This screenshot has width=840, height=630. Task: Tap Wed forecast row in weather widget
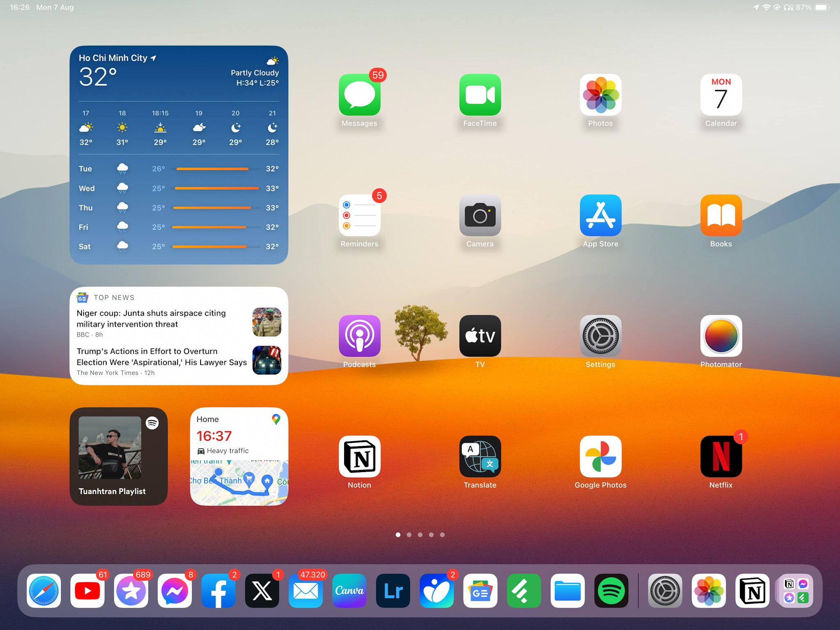[x=179, y=188]
